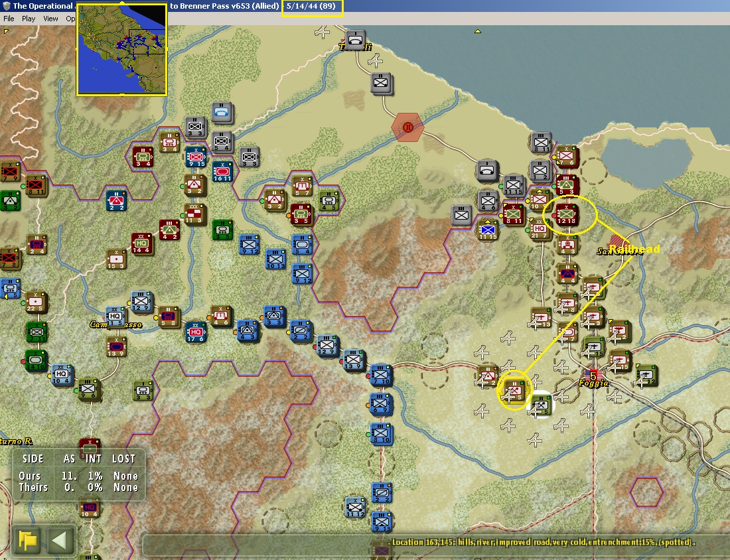Select the blue infantry unit 6 9
The height and width of the screenshot is (560, 730).
pos(380,403)
